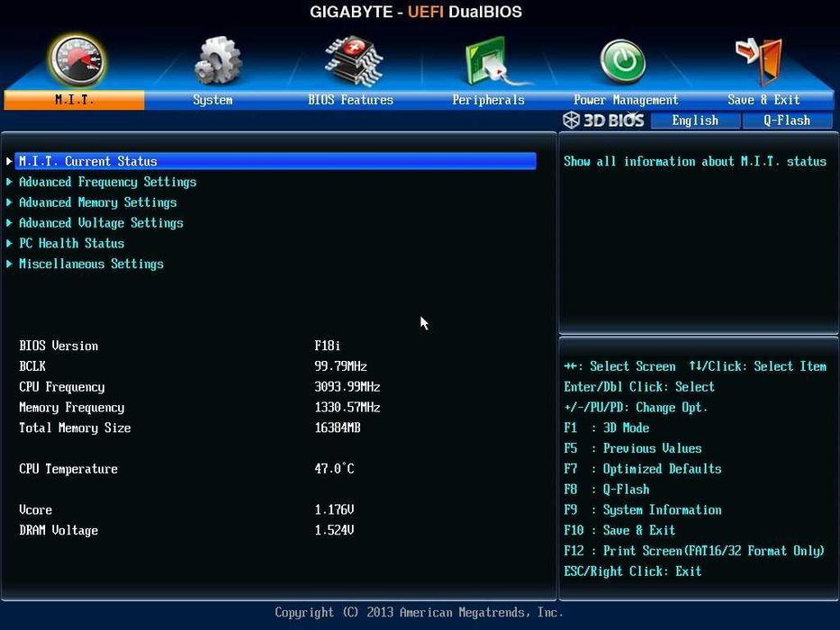This screenshot has height=630, width=840.
Task: Select the Peripherals tab
Action: [x=488, y=100]
